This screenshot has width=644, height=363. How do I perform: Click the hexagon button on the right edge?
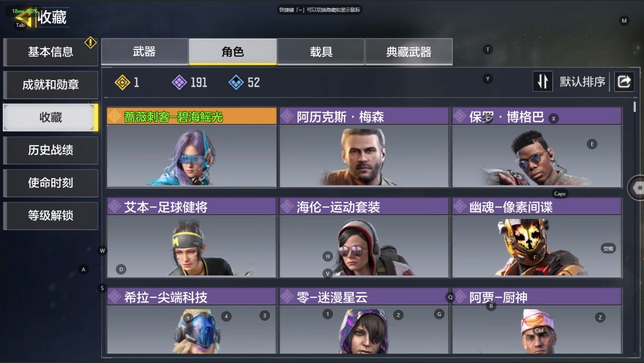tap(638, 188)
